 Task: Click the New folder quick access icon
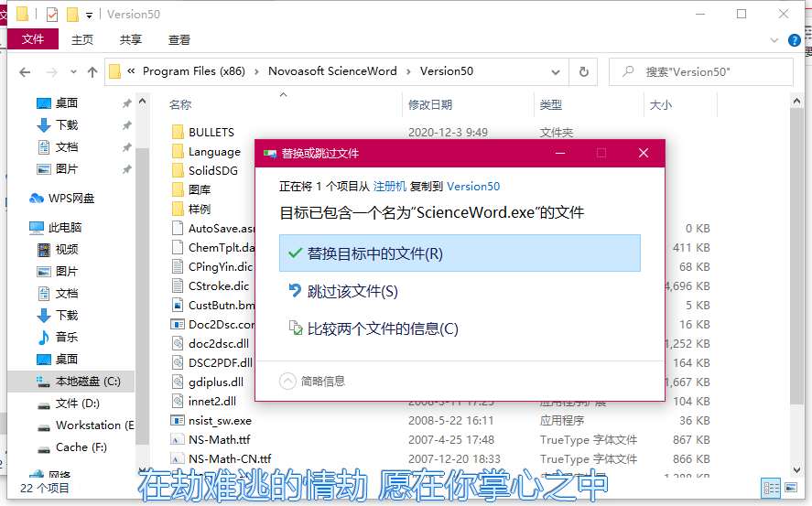[72, 15]
